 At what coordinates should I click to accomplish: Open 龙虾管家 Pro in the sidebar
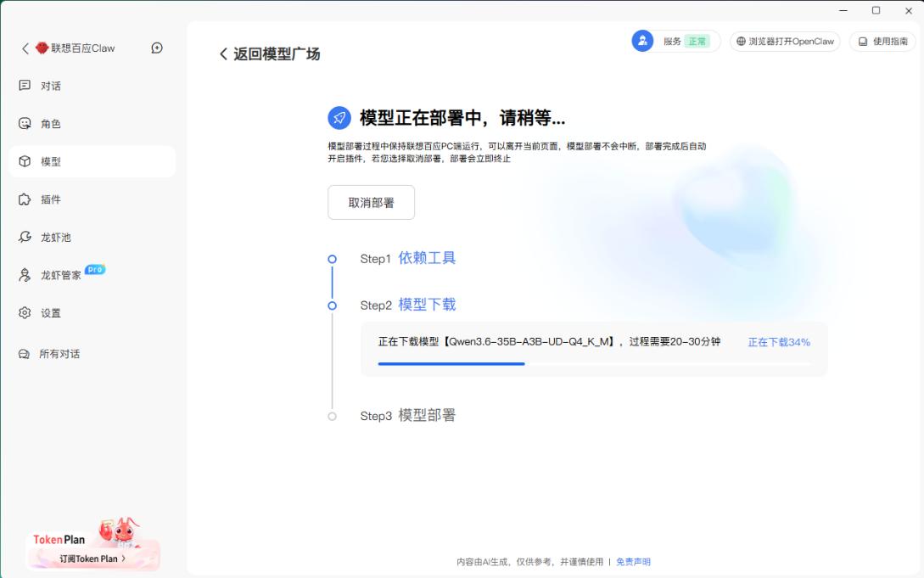point(92,275)
